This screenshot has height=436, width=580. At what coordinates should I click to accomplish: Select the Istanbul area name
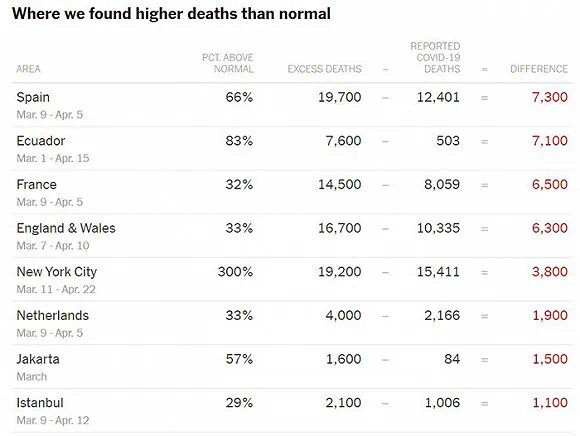pyautogui.click(x=40, y=403)
